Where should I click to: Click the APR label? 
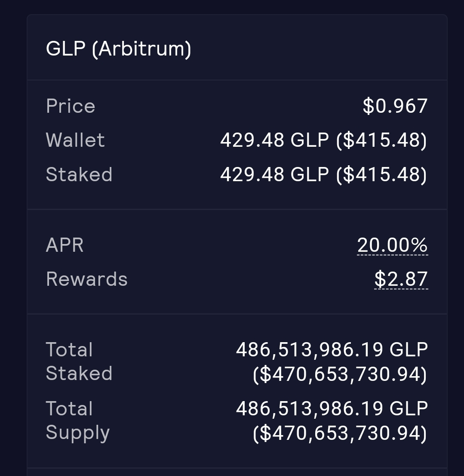pos(65,245)
